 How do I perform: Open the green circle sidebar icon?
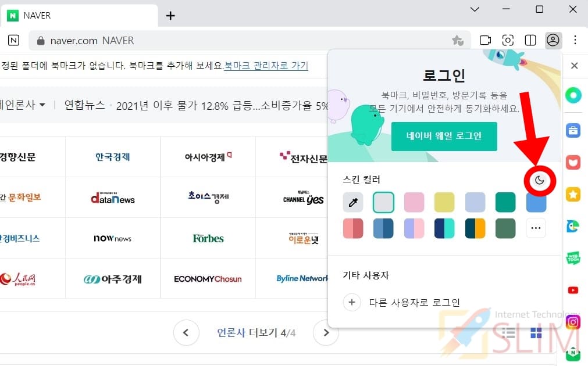coord(573,95)
